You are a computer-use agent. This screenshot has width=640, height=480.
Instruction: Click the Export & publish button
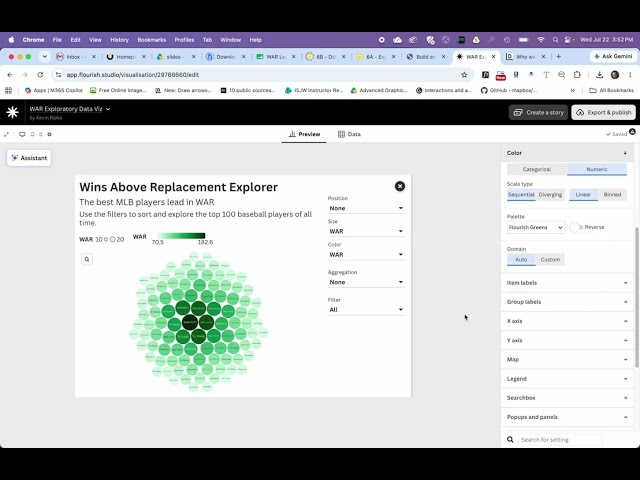604,112
